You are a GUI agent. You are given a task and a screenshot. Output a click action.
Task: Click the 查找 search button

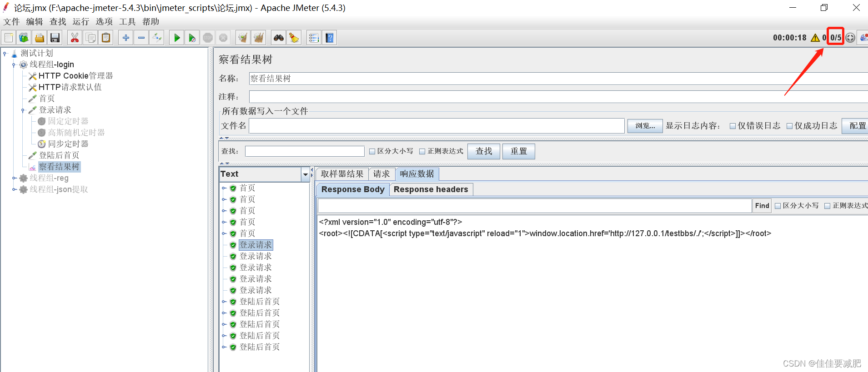tap(484, 151)
